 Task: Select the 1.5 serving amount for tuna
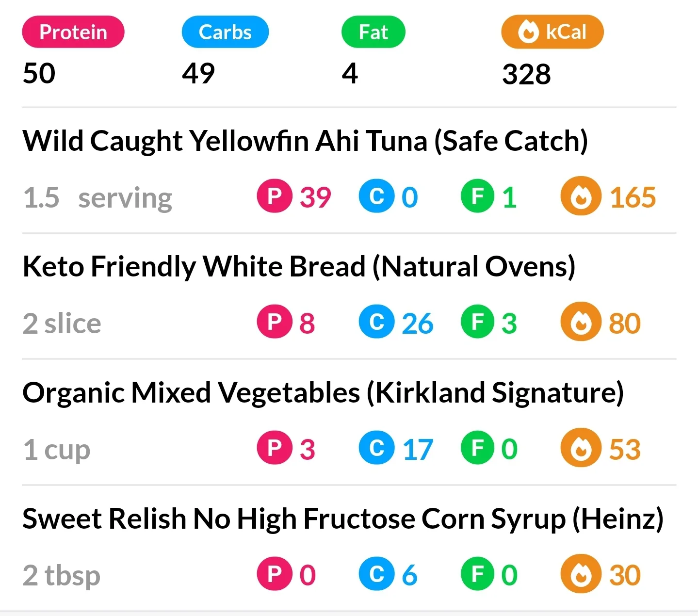[97, 197]
